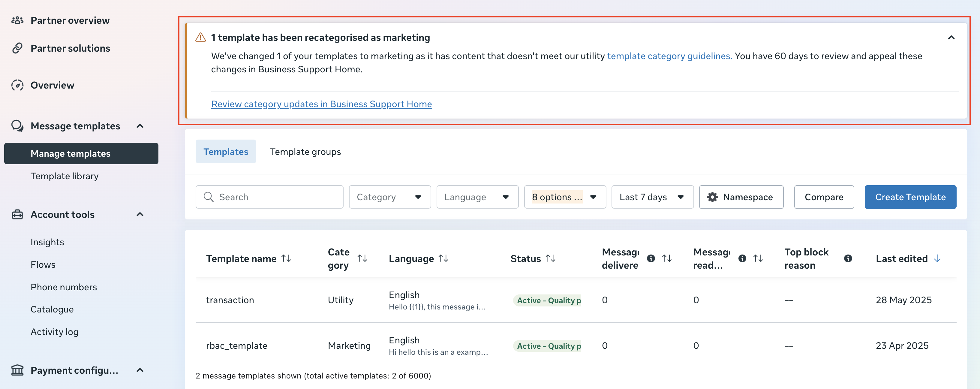980x389 pixels.
Task: Open Review category updates link
Action: pyautogui.click(x=321, y=104)
